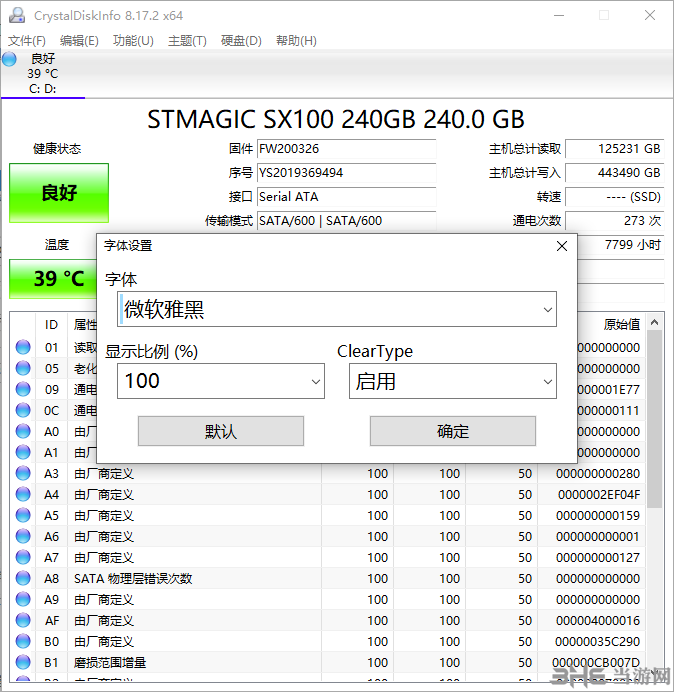674x692 pixels.
Task: Click status orb for attribute A7
Action: (x=23, y=557)
